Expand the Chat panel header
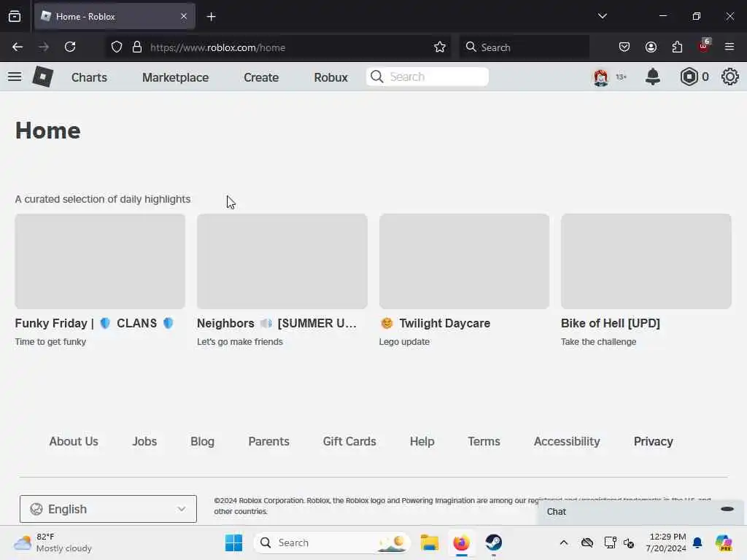 point(640,512)
